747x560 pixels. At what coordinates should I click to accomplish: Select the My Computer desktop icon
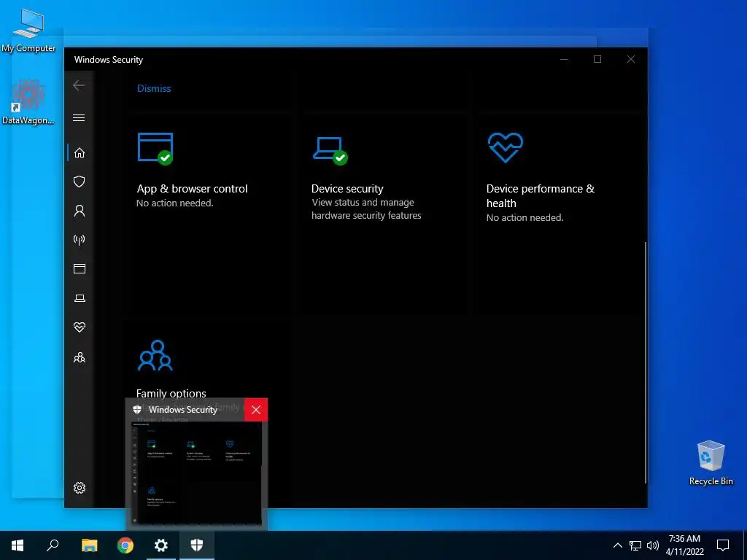[28, 31]
